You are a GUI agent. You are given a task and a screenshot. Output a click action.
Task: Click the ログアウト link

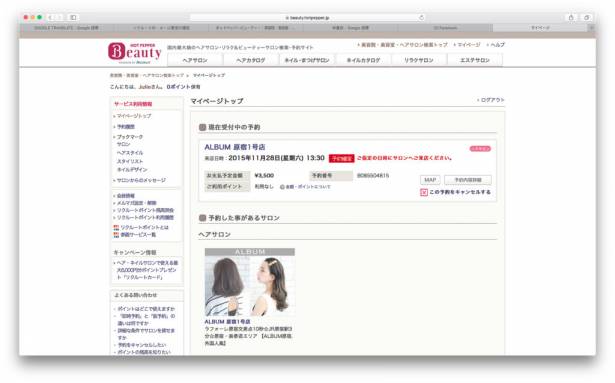tap(492, 100)
